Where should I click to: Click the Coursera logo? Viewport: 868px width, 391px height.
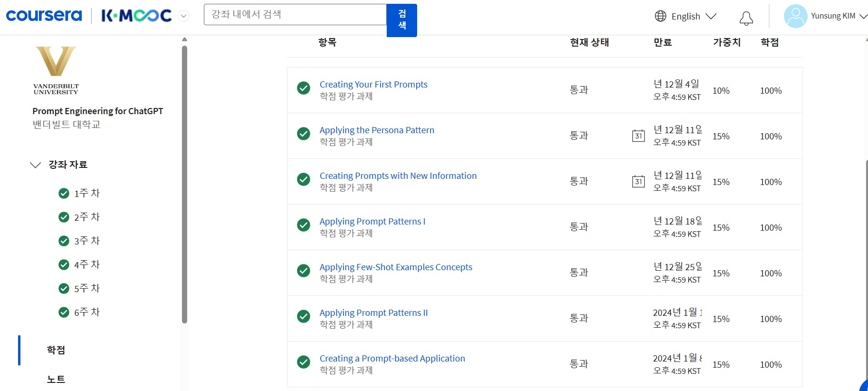(44, 16)
